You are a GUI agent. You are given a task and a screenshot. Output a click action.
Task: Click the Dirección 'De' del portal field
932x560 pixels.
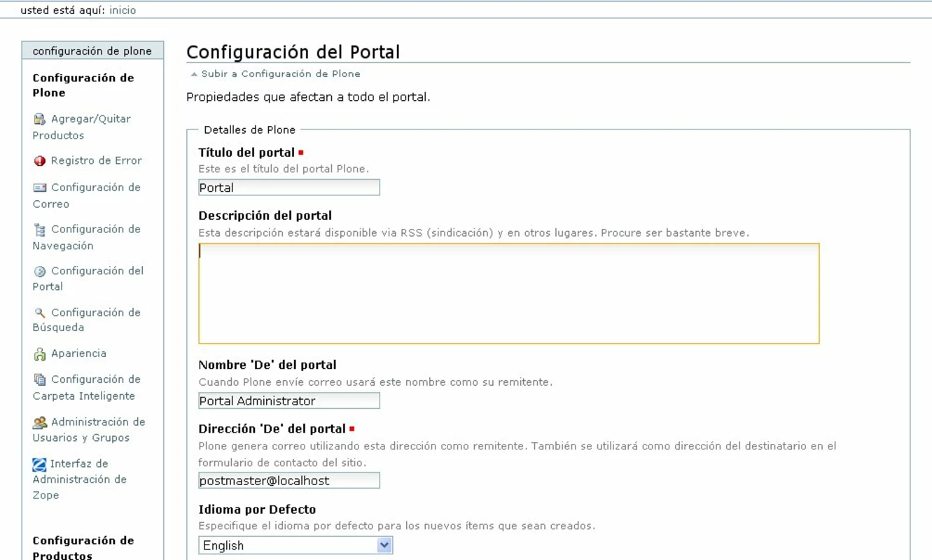[x=289, y=480]
